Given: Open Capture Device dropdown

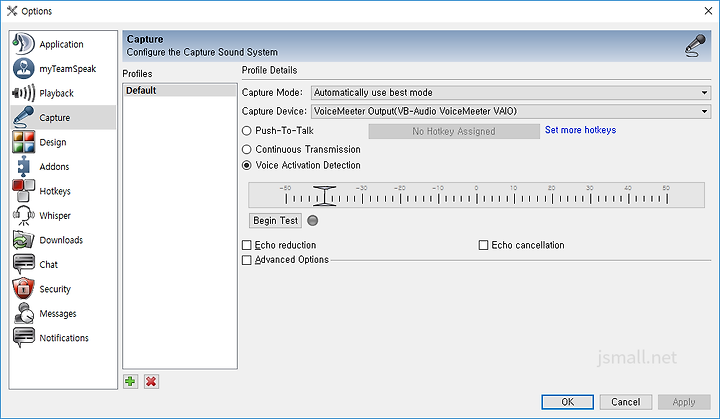Looking at the screenshot, I should coord(511,111).
